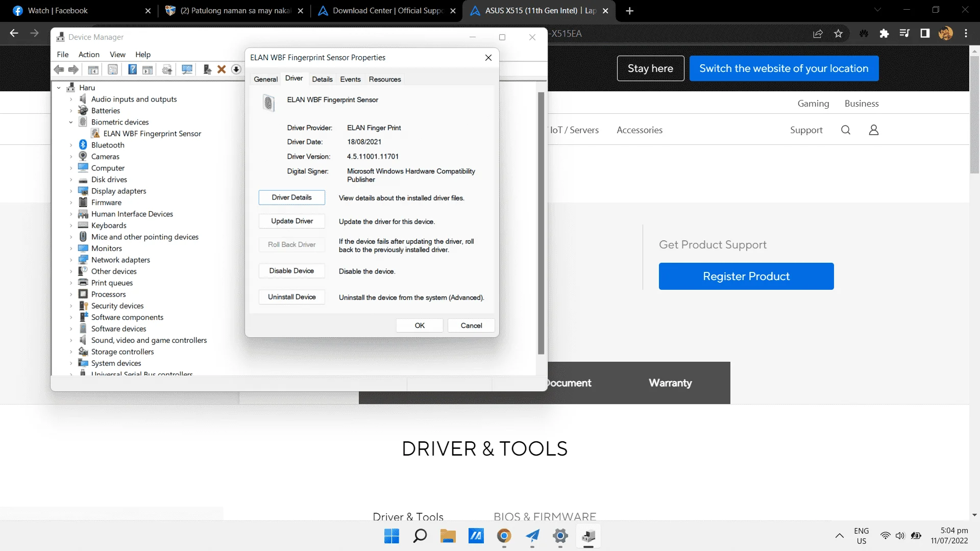Collapse the Biometric devices category

click(x=71, y=122)
